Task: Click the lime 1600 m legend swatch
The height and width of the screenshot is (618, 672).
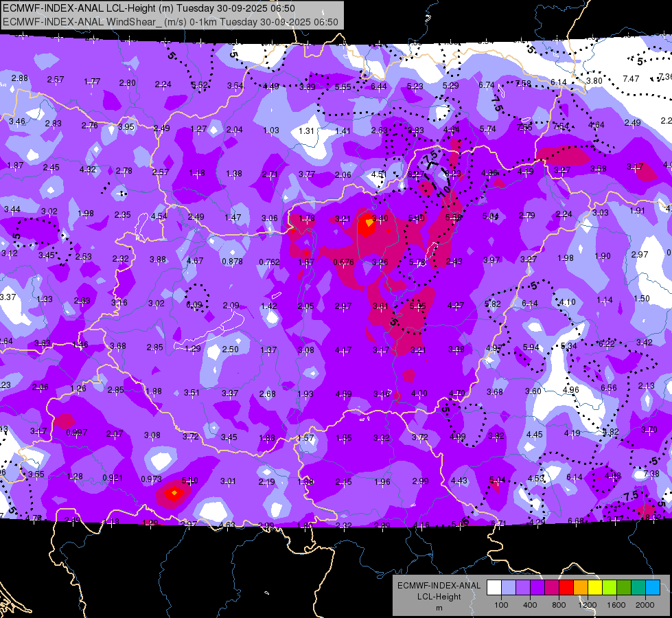Action: pyautogui.click(x=610, y=588)
